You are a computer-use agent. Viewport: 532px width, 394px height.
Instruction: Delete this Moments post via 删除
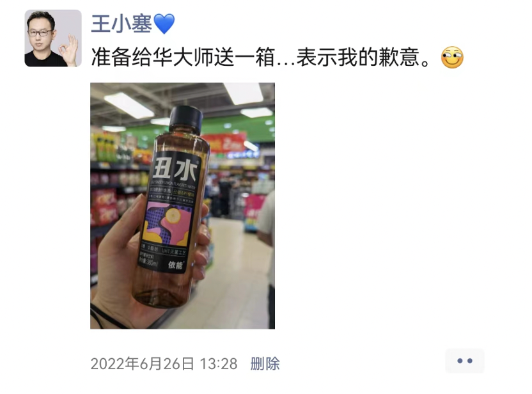click(265, 364)
